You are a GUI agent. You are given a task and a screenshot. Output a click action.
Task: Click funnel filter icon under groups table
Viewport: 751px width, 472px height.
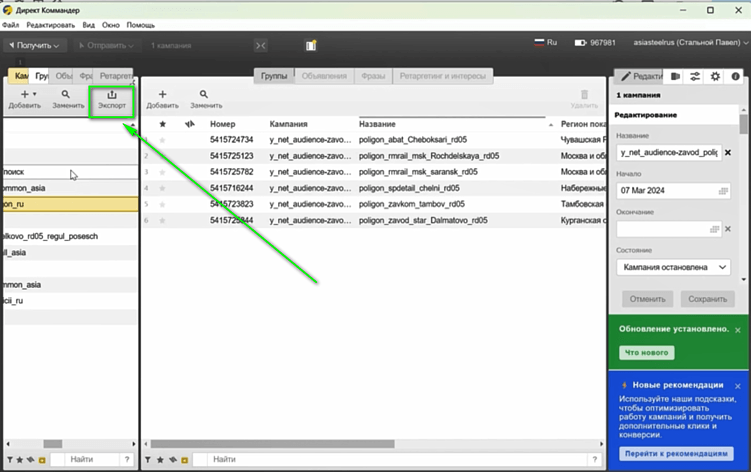(x=148, y=460)
